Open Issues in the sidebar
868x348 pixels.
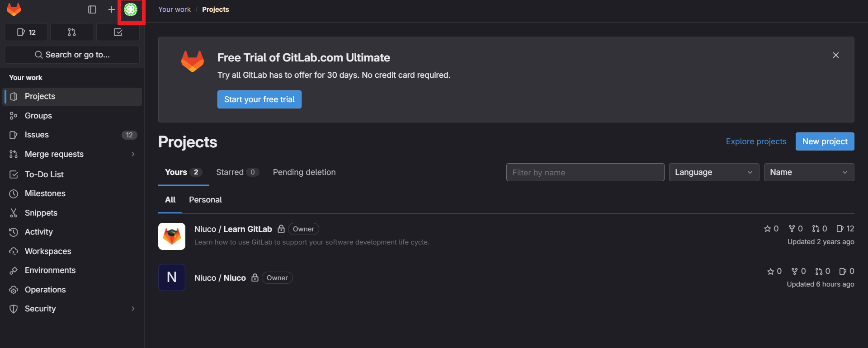[x=72, y=135]
